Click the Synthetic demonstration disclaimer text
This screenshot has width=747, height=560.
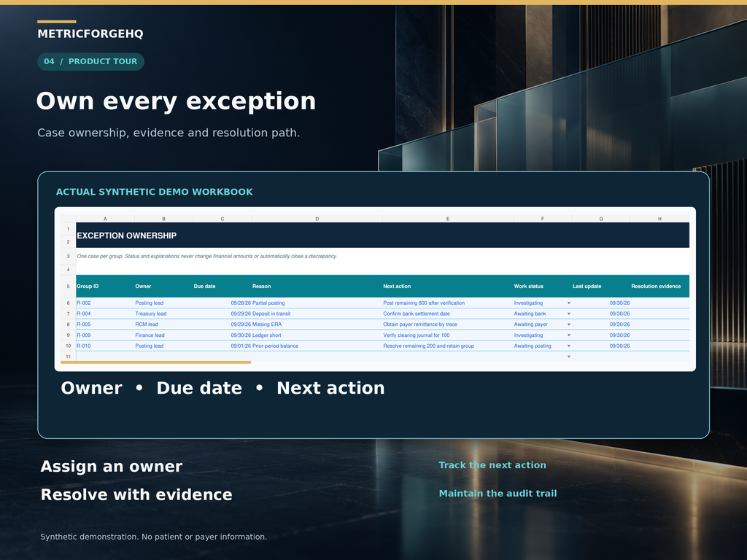point(153,537)
